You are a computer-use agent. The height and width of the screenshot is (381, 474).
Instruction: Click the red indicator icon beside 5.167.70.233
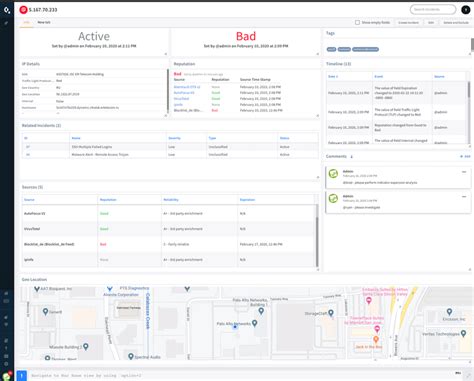23,10
